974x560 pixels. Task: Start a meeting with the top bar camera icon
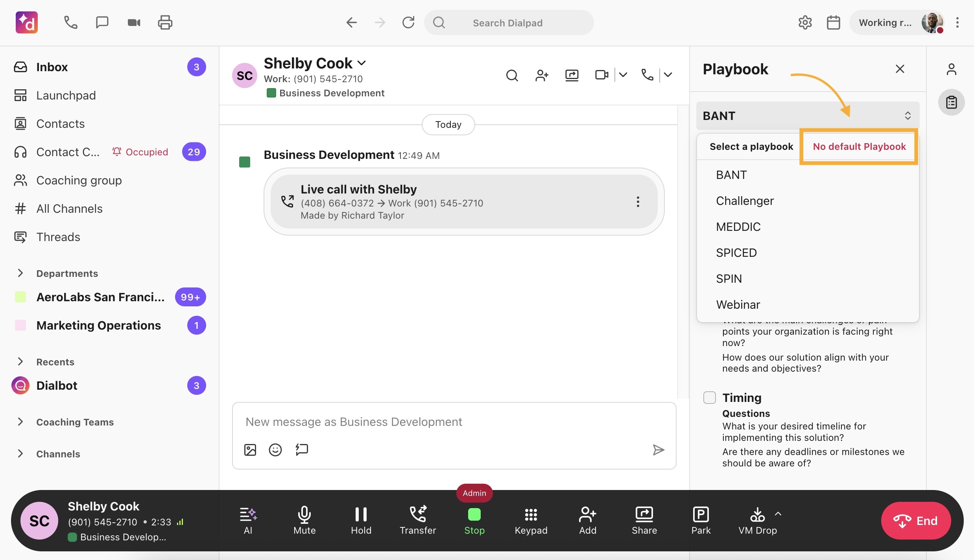point(134,22)
